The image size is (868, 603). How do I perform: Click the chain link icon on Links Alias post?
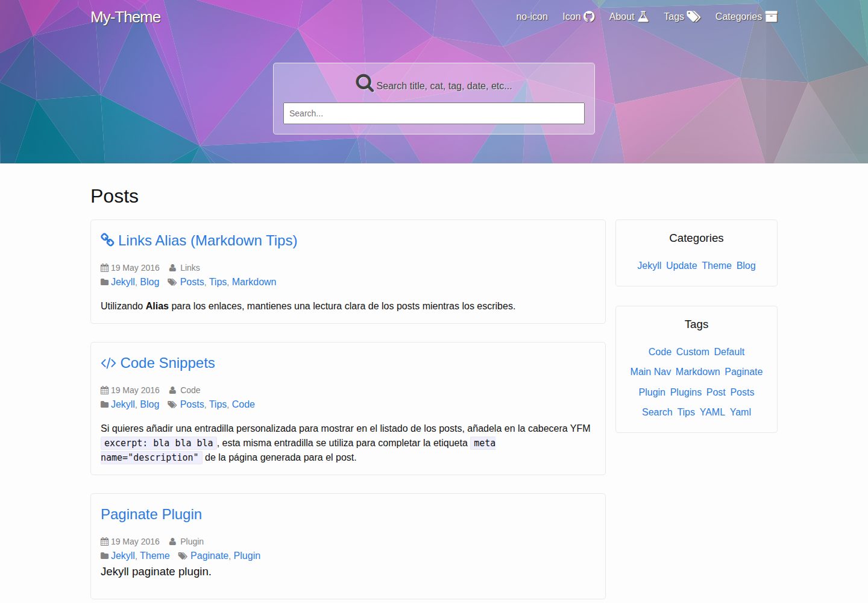click(107, 240)
